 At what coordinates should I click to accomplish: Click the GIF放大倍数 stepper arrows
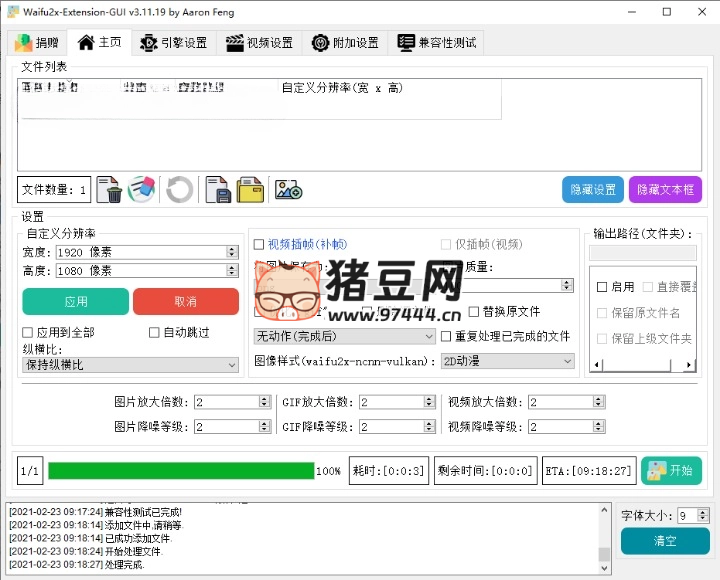pyautogui.click(x=429, y=402)
